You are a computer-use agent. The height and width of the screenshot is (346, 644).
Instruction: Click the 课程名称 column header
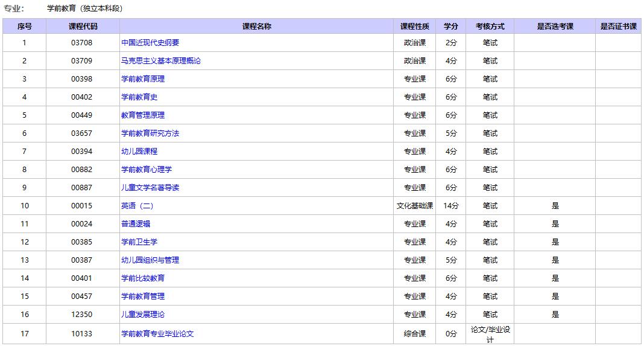point(257,27)
